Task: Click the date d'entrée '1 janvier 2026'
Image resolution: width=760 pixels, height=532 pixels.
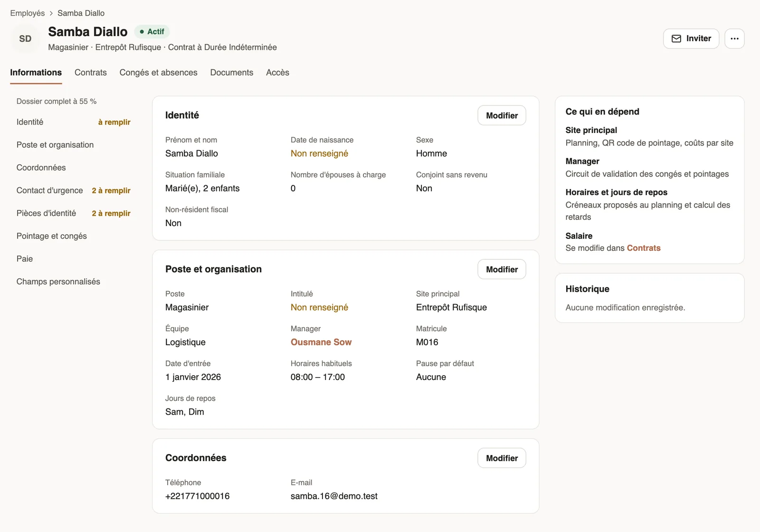Action: tap(193, 377)
